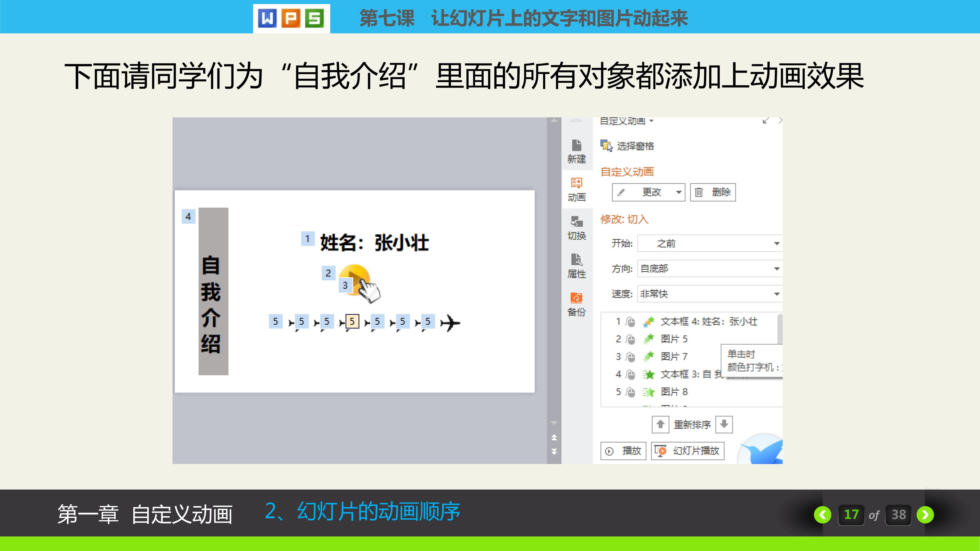Go to next slide with green arrow
Image resolution: width=980 pixels, height=551 pixels.
[x=925, y=515]
